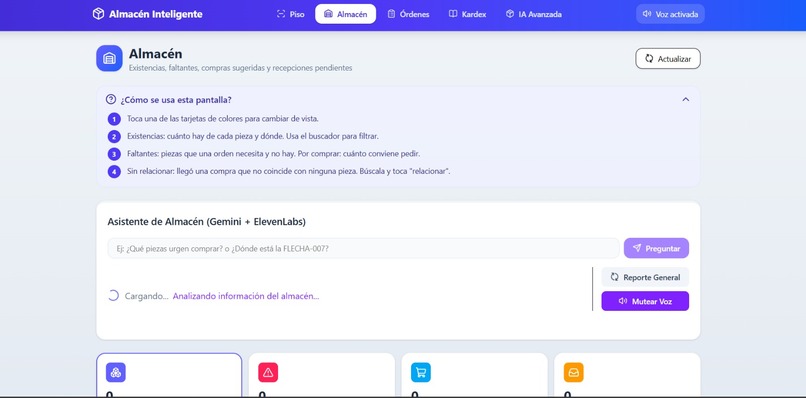Click the question mark help icon
Image resolution: width=806 pixels, height=398 pixels.
111,99
